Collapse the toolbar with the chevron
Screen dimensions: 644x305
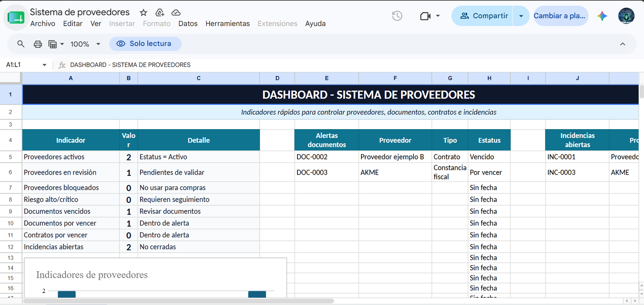click(623, 44)
